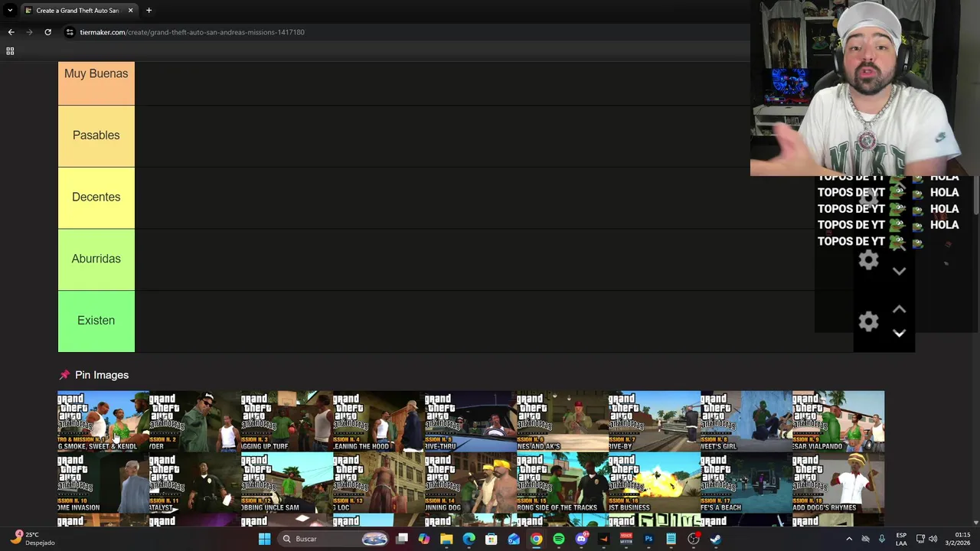Open settings gear for Existen tier
Screen dimensions: 980x551
click(868, 322)
